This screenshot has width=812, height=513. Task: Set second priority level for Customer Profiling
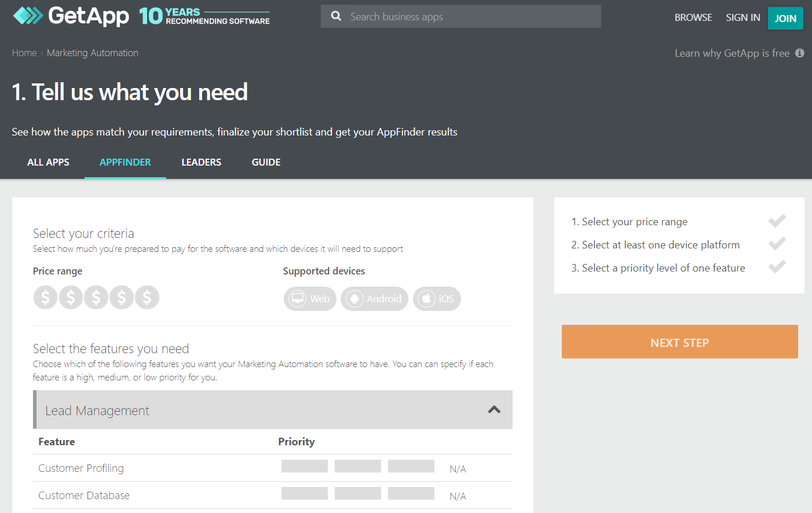[358, 466]
